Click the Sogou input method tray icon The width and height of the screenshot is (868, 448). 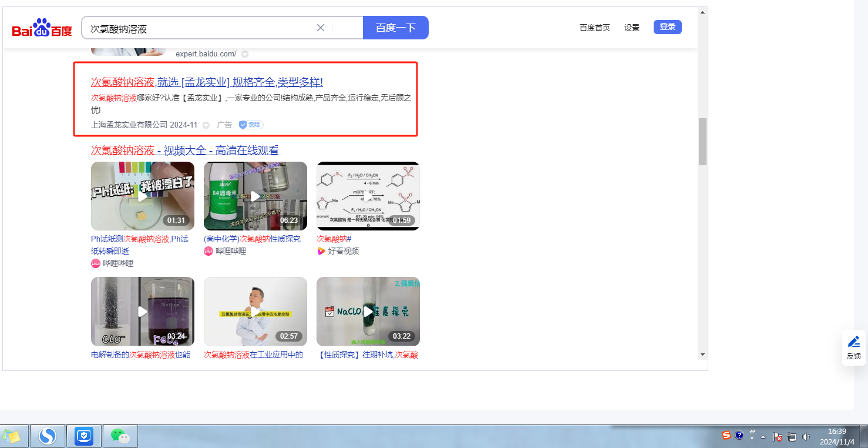click(726, 435)
